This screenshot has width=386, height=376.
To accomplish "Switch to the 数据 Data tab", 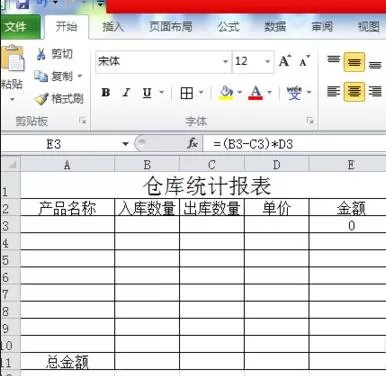I will [275, 27].
